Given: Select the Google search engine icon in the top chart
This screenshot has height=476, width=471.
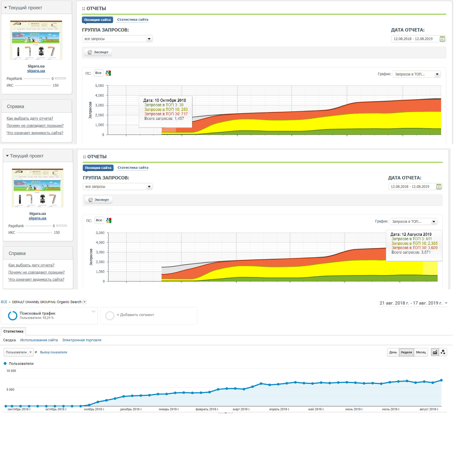Looking at the screenshot, I should tap(108, 73).
